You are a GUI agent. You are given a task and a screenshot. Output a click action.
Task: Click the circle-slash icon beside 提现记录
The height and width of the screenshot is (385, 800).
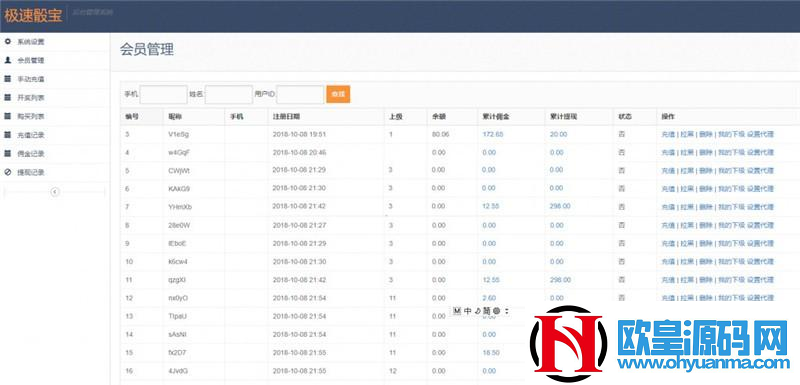click(x=7, y=172)
